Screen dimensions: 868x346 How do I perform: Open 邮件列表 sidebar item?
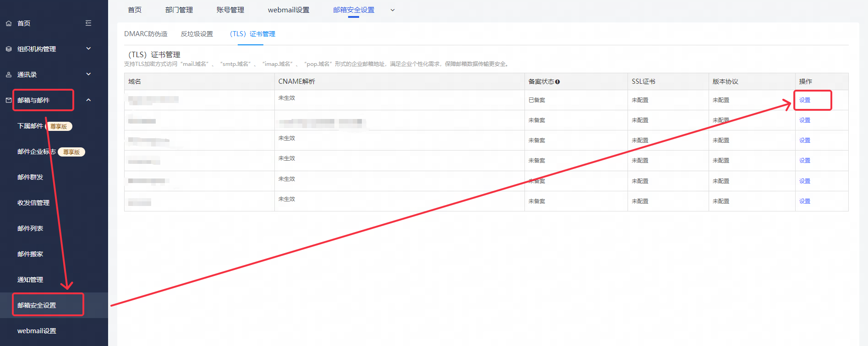(30, 228)
